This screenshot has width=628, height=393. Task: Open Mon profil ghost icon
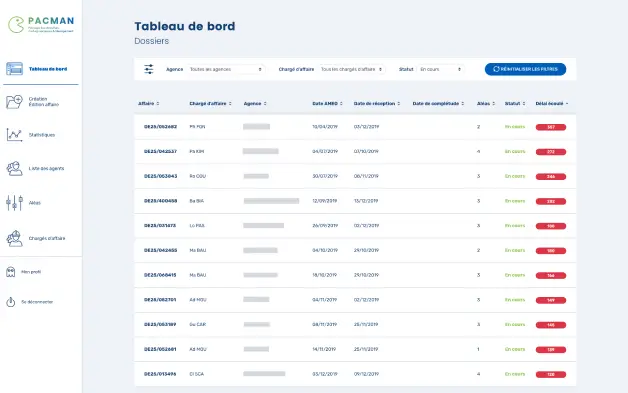coord(11,272)
